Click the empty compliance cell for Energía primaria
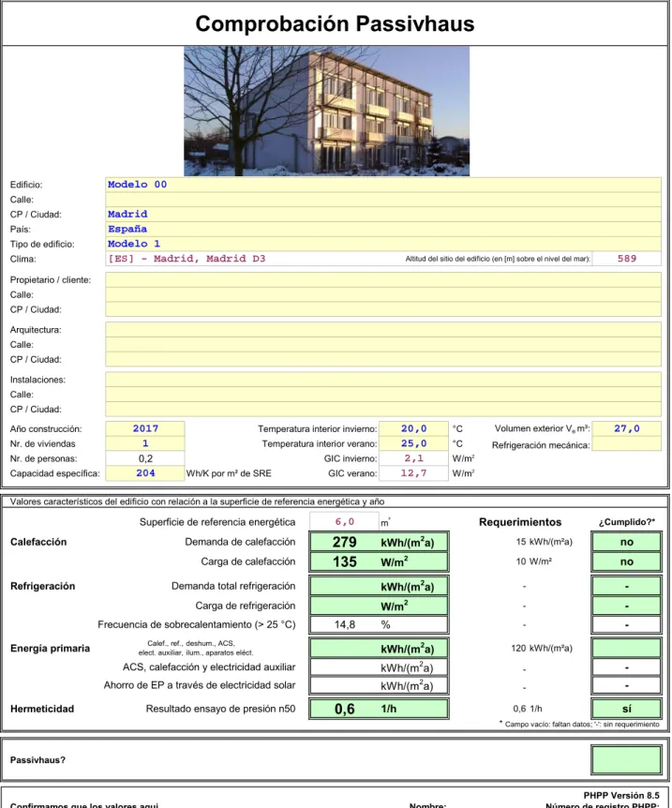Viewport: 672px width, 808px height. (627, 649)
